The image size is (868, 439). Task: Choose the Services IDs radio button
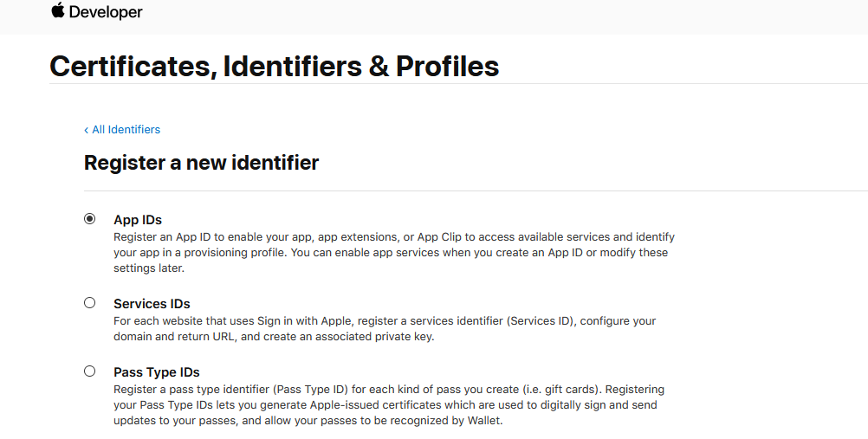[90, 303]
